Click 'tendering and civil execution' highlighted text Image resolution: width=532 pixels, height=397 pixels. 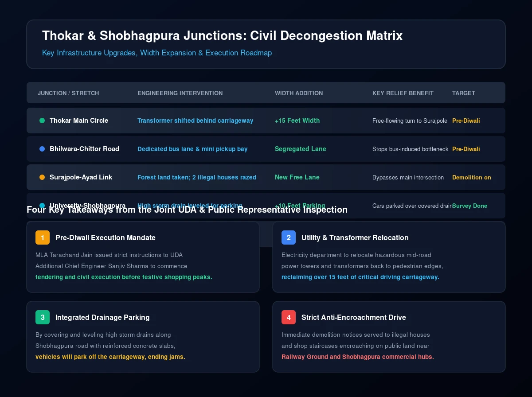(124, 277)
